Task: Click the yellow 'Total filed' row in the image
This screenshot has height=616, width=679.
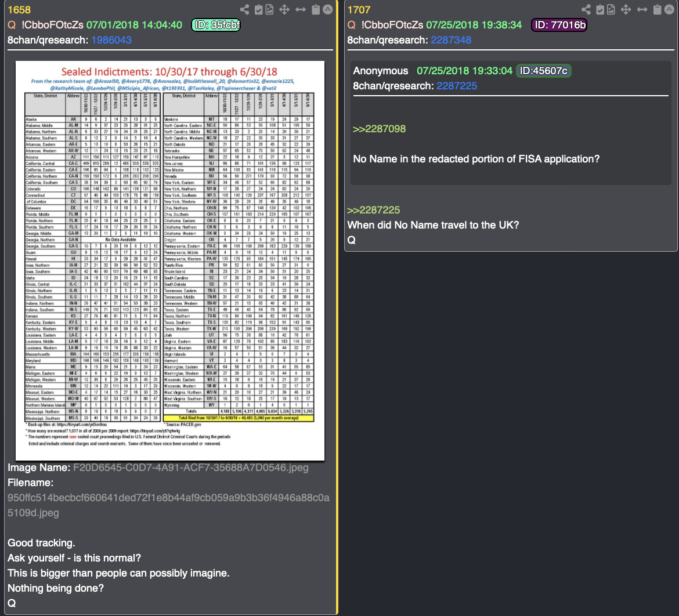Action: pos(239,418)
